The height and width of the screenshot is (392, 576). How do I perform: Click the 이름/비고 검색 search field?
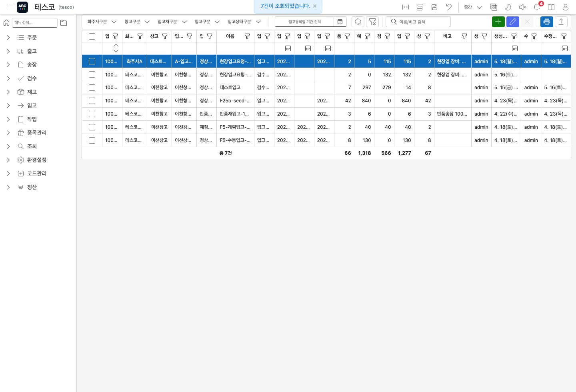[418, 22]
